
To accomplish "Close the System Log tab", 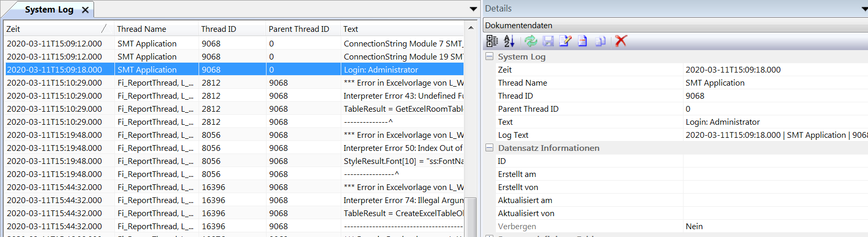I will (x=85, y=10).
